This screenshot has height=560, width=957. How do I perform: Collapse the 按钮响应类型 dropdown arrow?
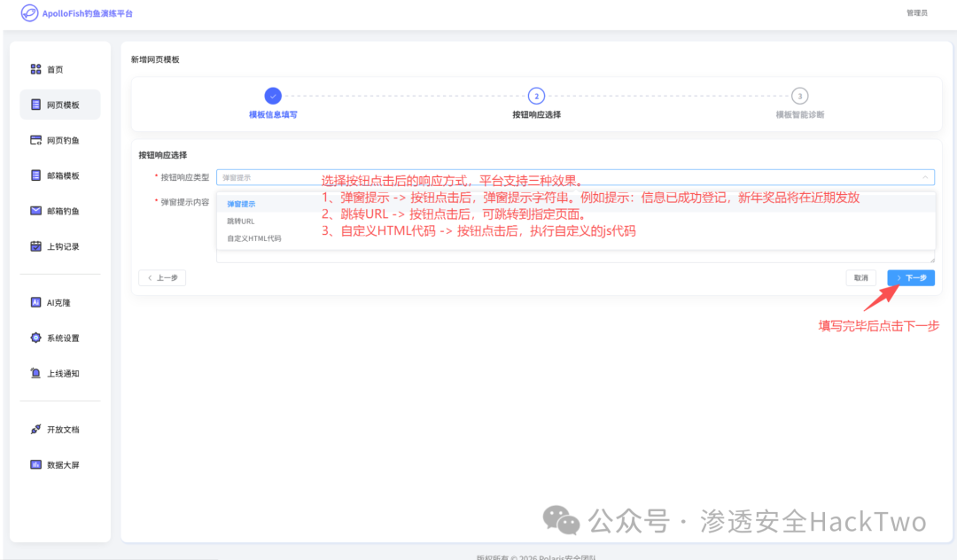click(x=925, y=176)
